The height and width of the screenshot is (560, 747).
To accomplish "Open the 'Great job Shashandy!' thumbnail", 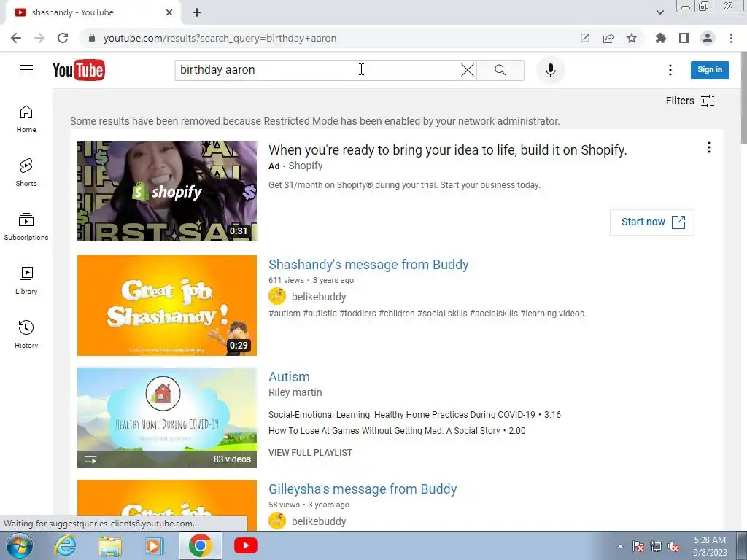I will pyautogui.click(x=167, y=306).
